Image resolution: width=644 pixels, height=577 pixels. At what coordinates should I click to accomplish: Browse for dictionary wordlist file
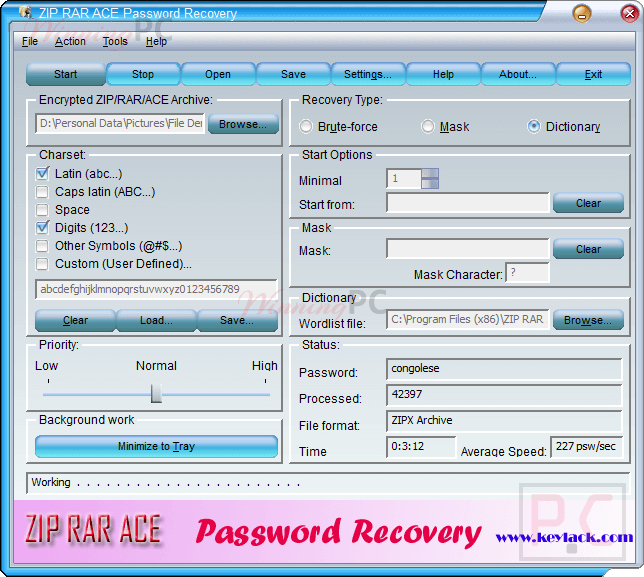pos(588,320)
